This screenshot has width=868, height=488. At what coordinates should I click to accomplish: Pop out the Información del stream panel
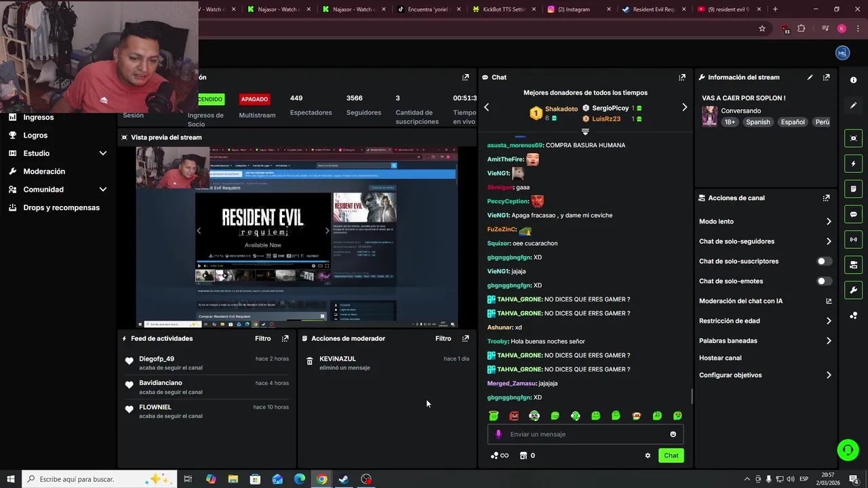pyautogui.click(x=826, y=77)
